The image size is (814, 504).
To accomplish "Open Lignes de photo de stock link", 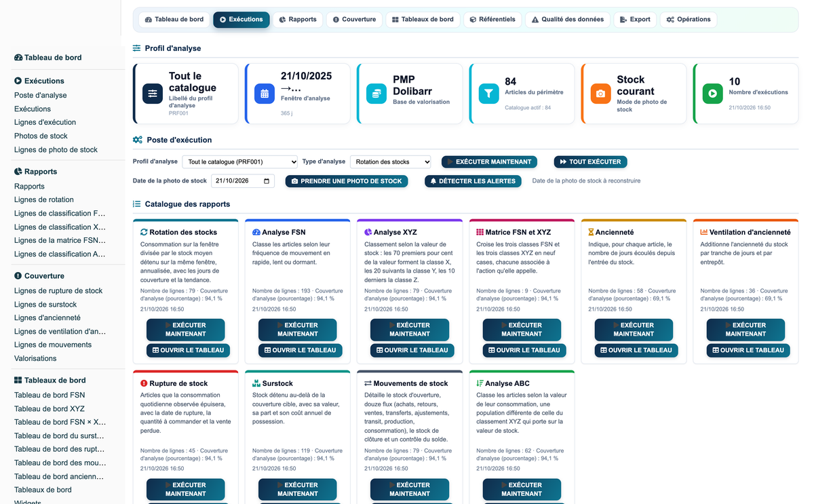I will coord(56,150).
